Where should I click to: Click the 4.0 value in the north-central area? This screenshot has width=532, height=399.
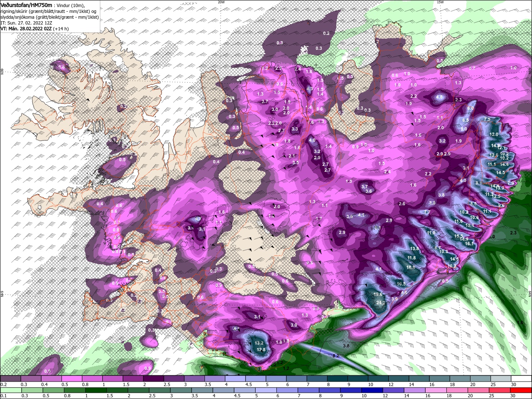(x=312, y=140)
